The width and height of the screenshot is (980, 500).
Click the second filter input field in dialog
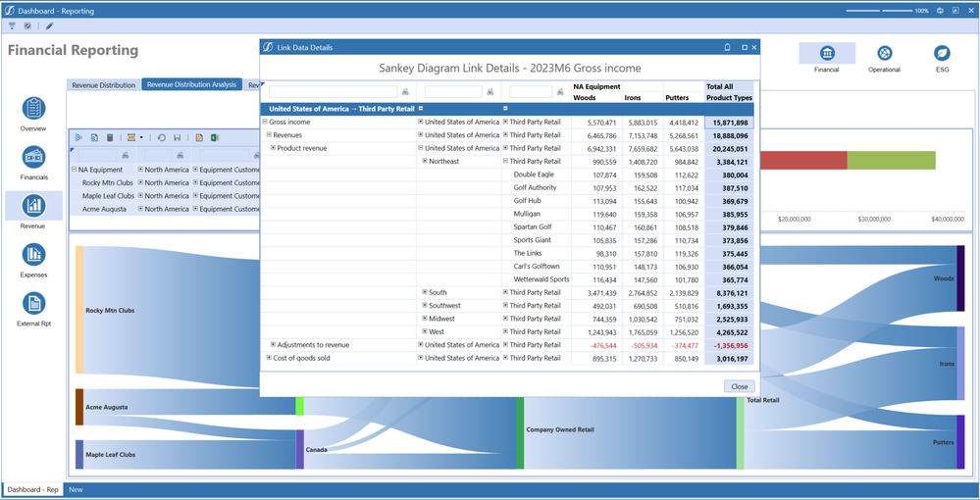coord(453,92)
